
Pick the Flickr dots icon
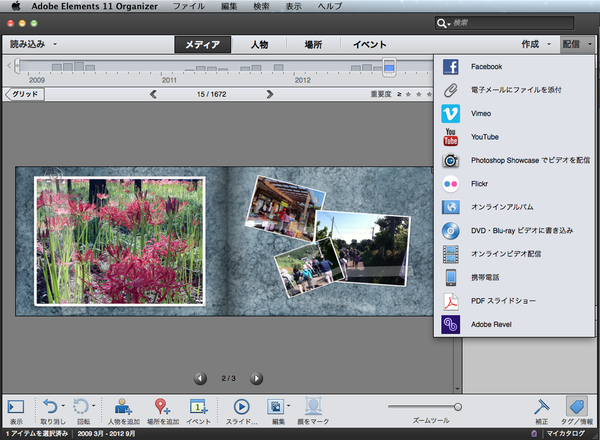point(450,184)
